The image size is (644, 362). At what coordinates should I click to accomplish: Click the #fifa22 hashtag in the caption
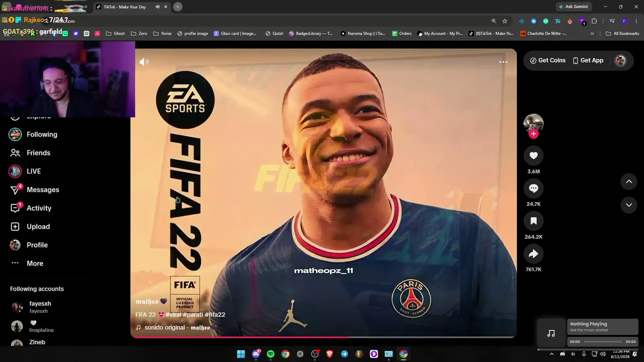[215, 315]
